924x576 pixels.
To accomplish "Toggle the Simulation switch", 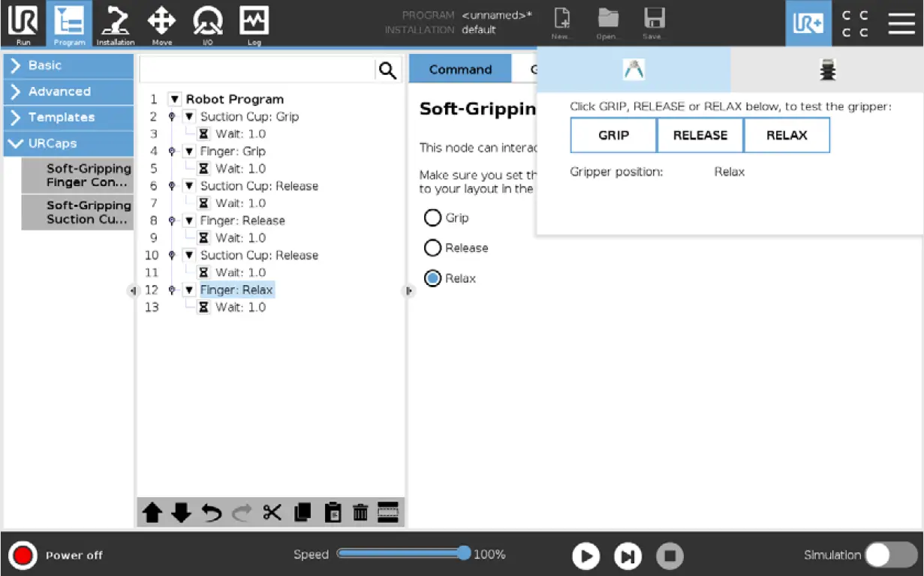I will click(891, 555).
